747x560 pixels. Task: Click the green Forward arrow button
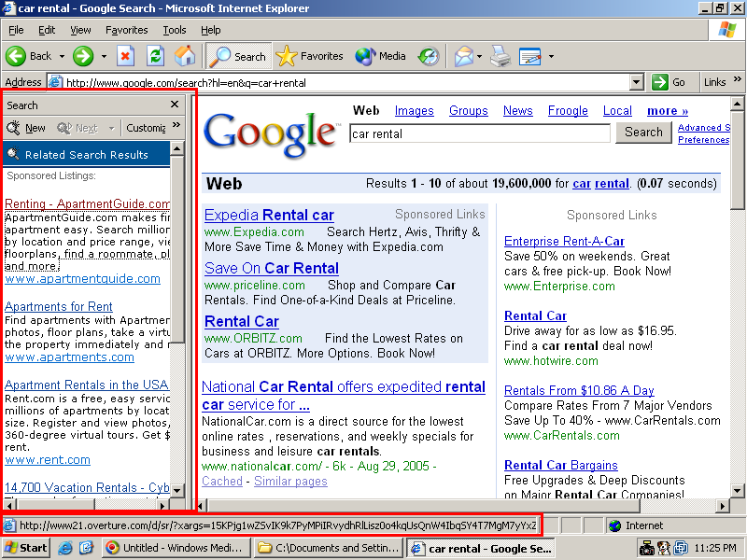click(x=83, y=56)
